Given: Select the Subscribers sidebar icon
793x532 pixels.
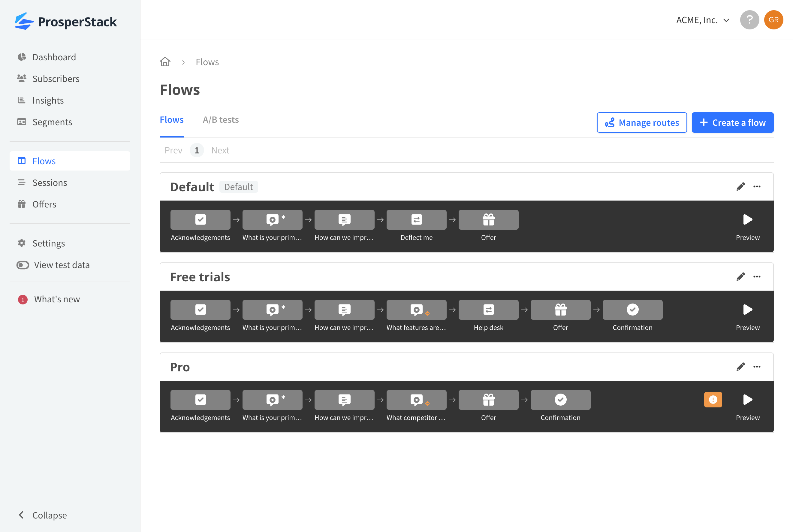Looking at the screenshot, I should 22,78.
